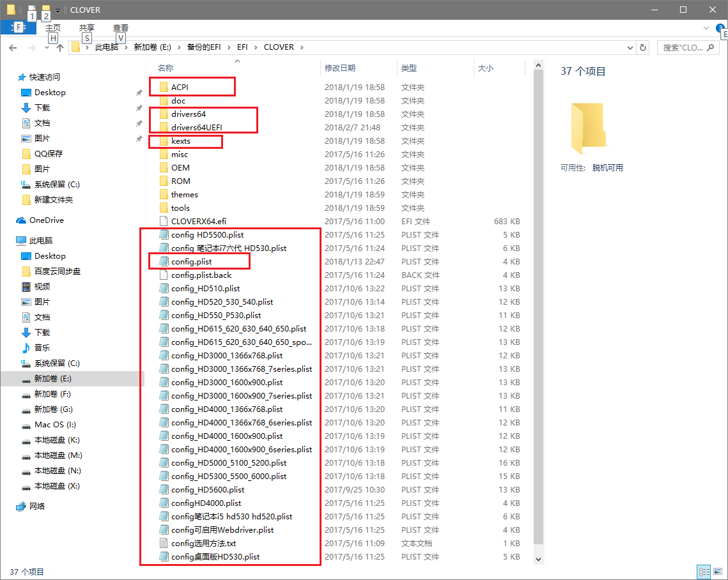728x580 pixels.
Task: Sort by 大小 column header
Action: coord(486,68)
